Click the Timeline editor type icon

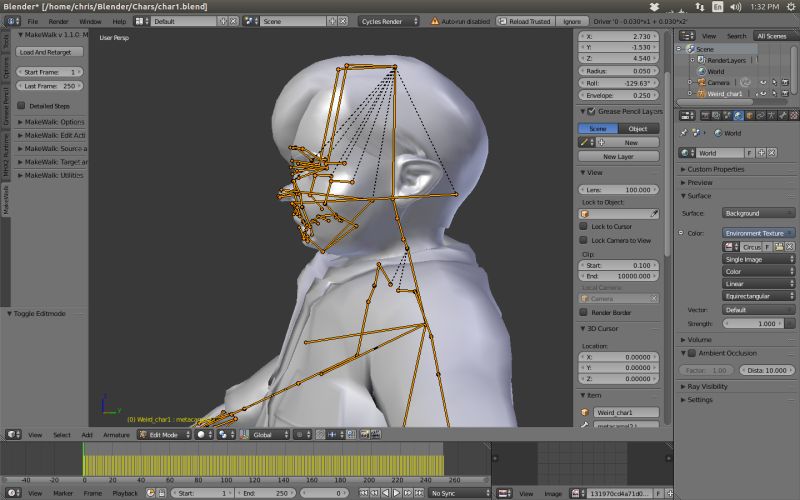[x=11, y=493]
